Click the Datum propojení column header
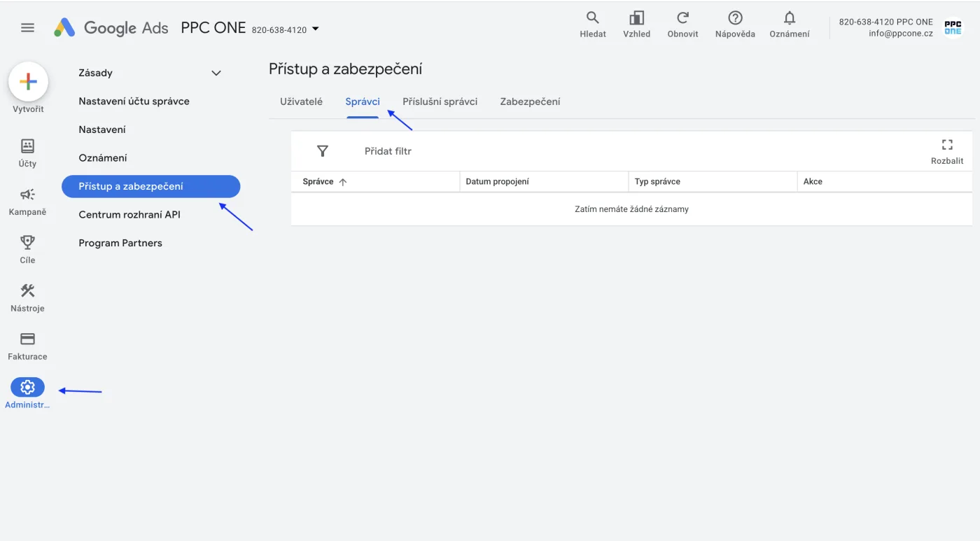This screenshot has height=541, width=980. (497, 181)
